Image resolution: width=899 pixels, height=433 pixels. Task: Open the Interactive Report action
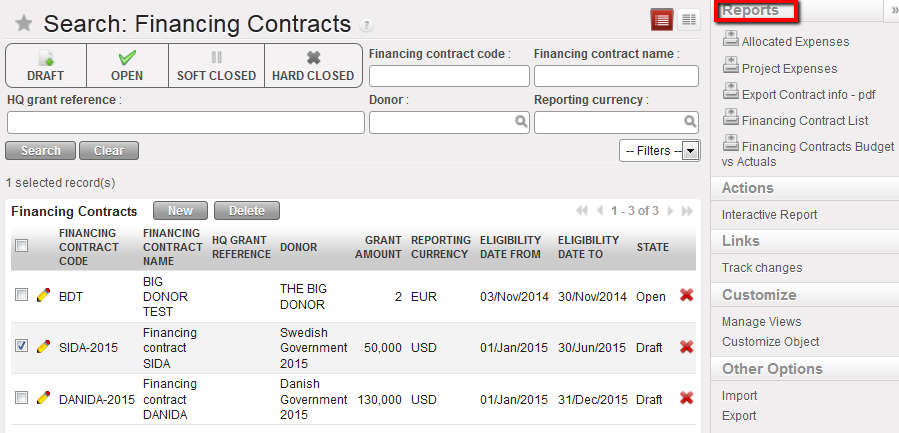pos(769,214)
